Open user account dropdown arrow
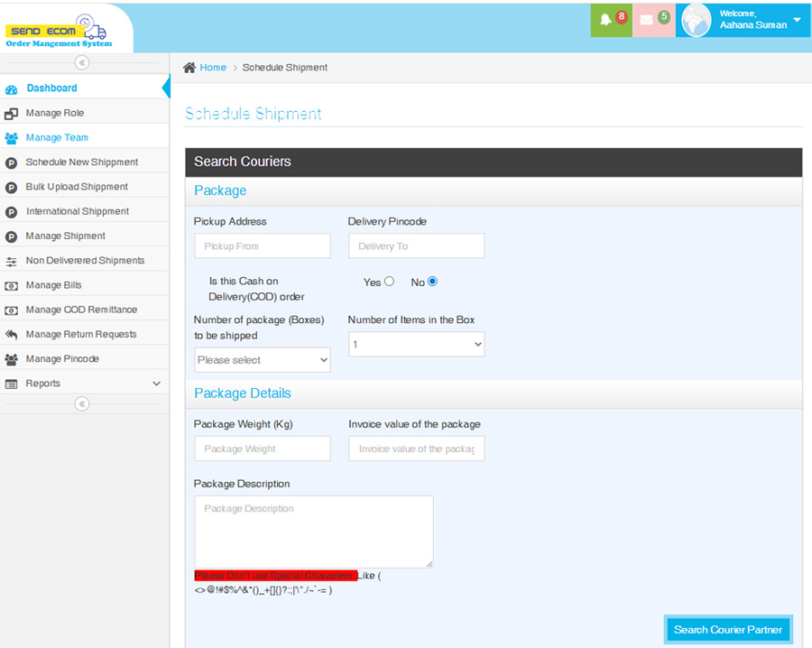Image resolution: width=812 pixels, height=648 pixels. click(x=797, y=20)
